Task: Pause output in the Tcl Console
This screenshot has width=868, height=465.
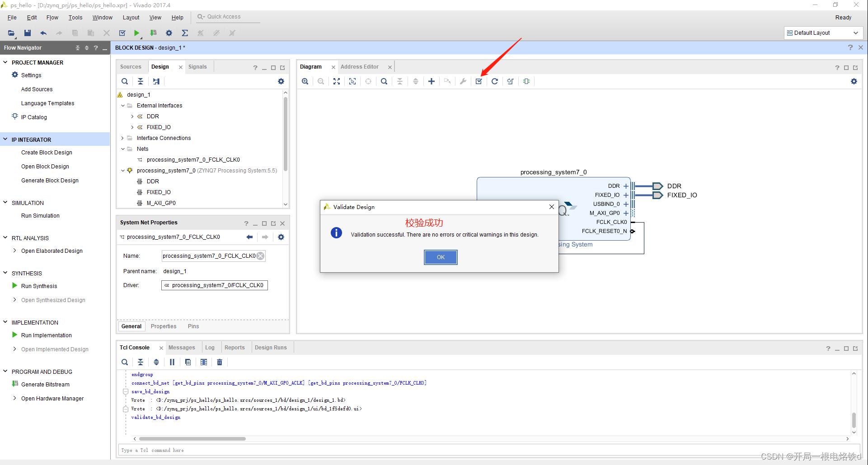Action: [x=172, y=362]
